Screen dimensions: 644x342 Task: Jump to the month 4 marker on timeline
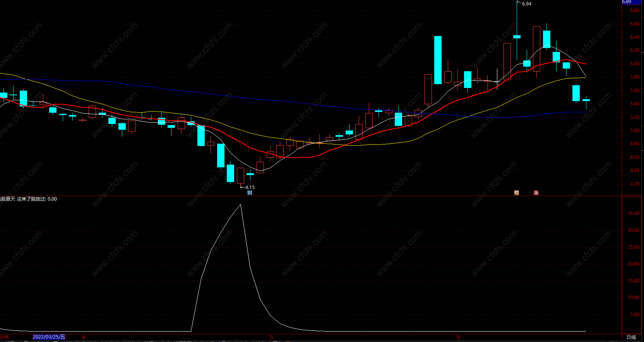tap(84, 337)
